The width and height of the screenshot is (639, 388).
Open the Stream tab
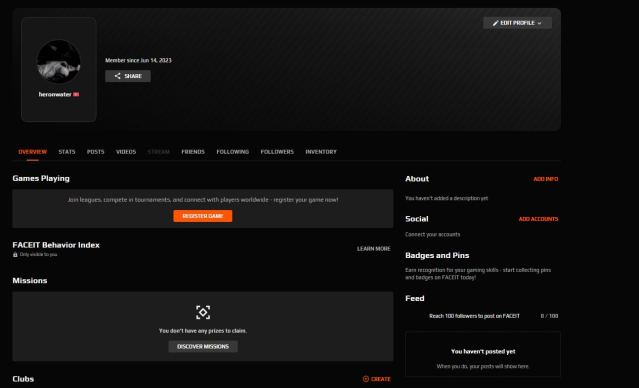pos(159,152)
